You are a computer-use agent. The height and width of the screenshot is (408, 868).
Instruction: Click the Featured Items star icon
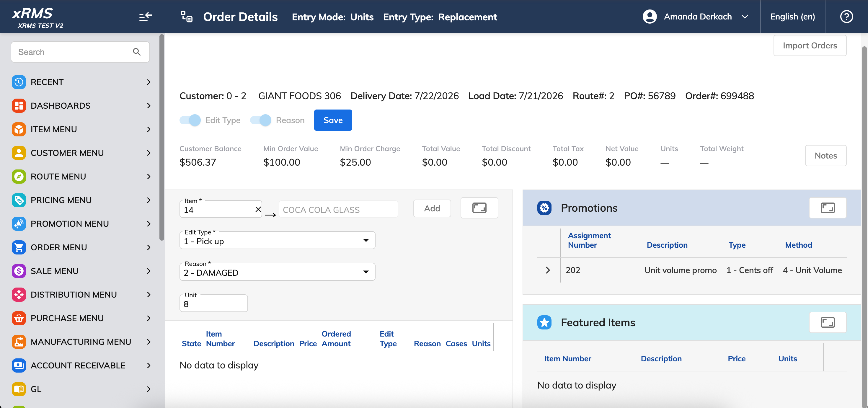(544, 322)
